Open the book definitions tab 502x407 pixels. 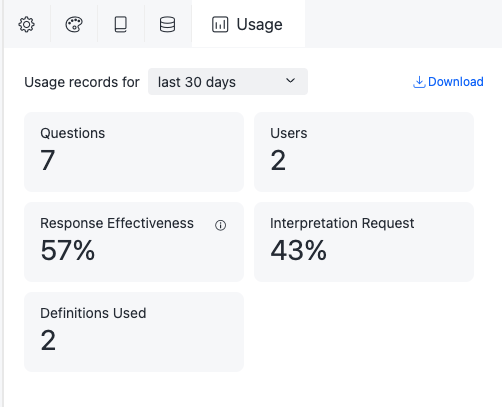pos(121,24)
